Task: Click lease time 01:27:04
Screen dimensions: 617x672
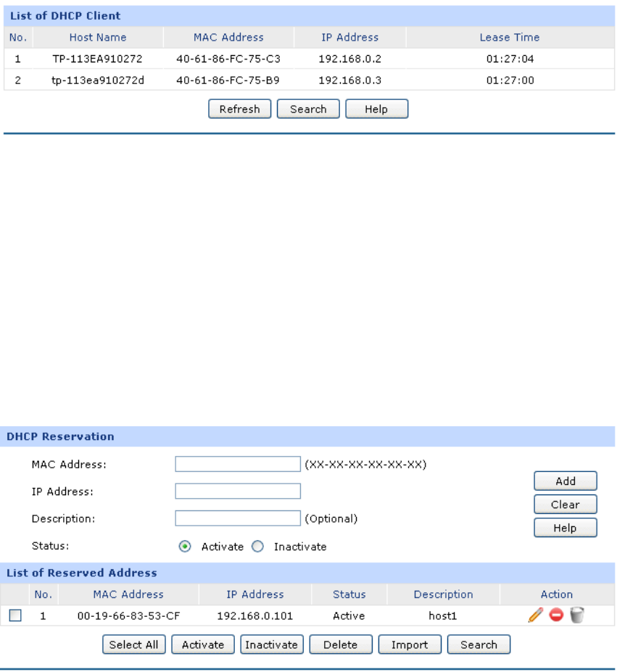Action: (x=510, y=59)
